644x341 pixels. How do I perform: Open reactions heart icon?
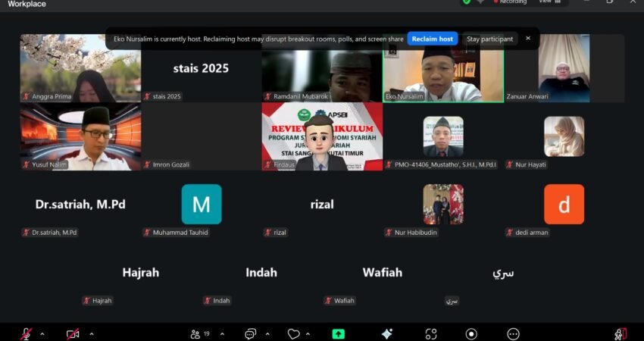[x=293, y=333]
